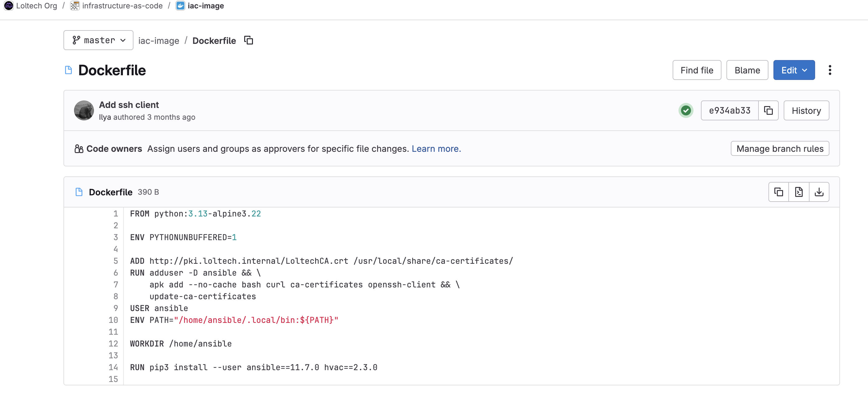Click Ilya's commit author avatar
Viewport: 868px width, 405px height.
84,110
